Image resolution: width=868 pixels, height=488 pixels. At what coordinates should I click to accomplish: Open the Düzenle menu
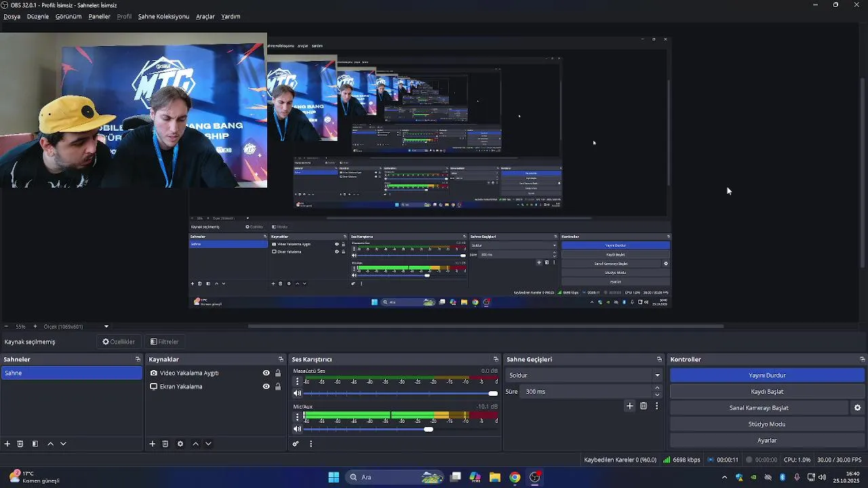click(38, 16)
